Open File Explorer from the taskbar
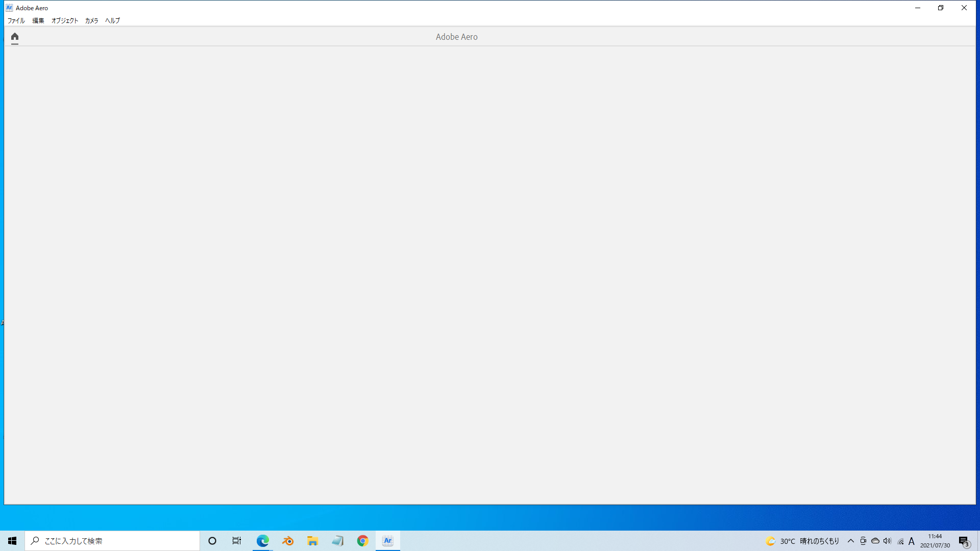The height and width of the screenshot is (551, 980). point(312,540)
